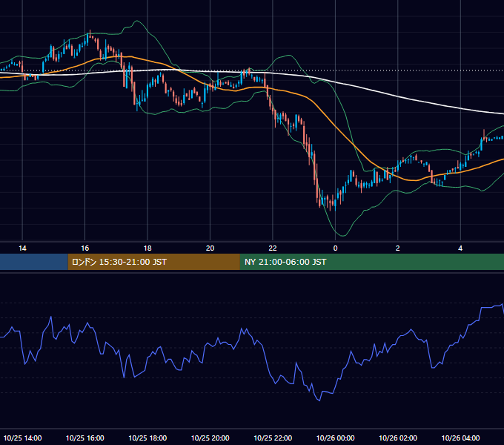Click the 10/25 20:00 date label
The width and height of the screenshot is (504, 445).
(210, 438)
